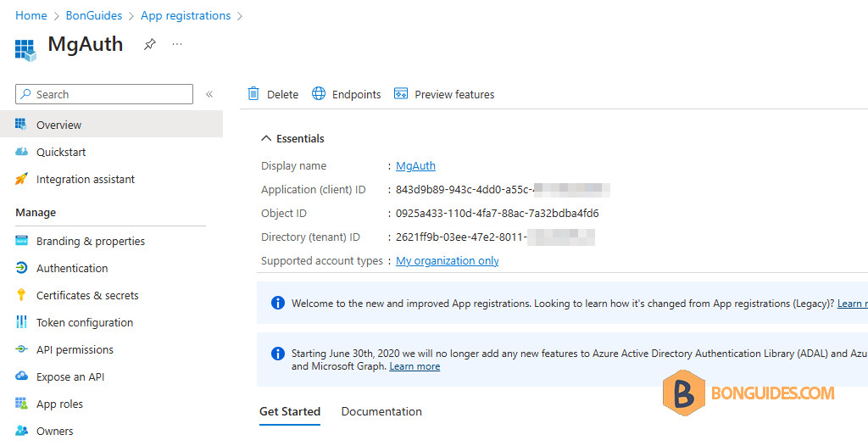Click the Manage section heading
Viewport: 868px width, 446px height.
(x=36, y=213)
